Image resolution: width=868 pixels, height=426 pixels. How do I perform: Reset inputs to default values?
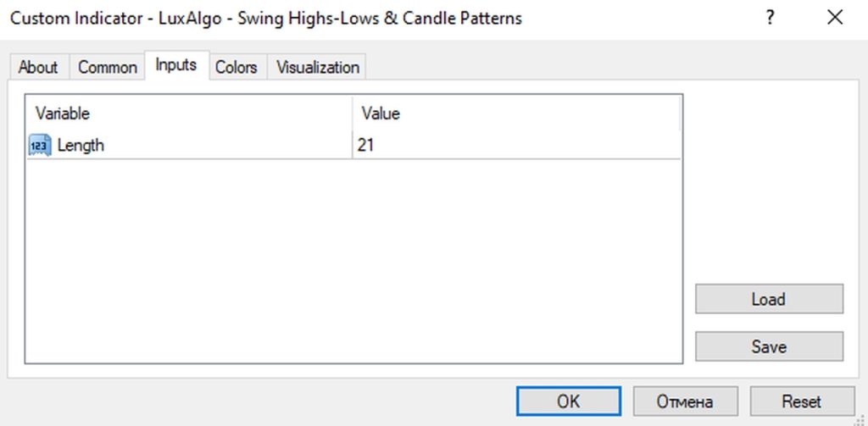(x=802, y=401)
